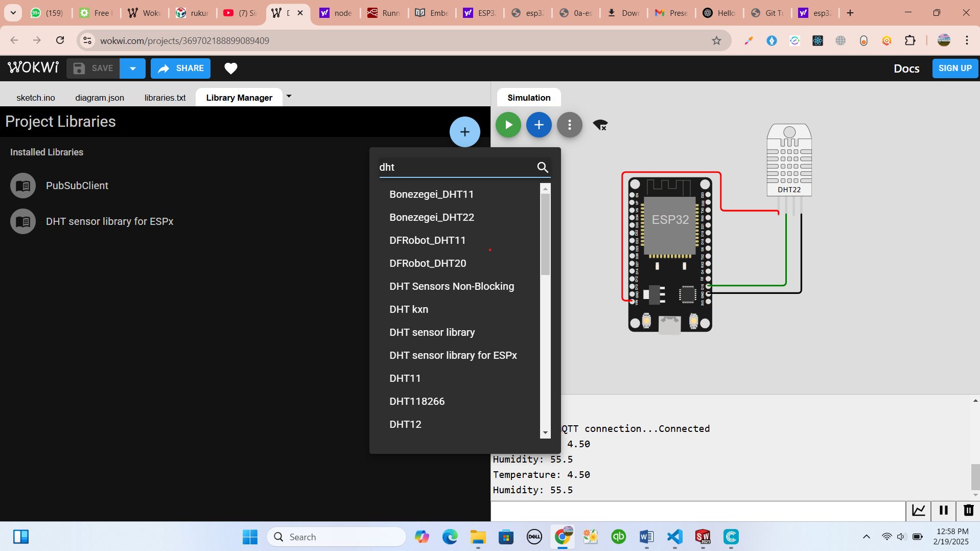Open the browser extensions puzzle icon
Screen dimensions: 980x551
click(910, 40)
